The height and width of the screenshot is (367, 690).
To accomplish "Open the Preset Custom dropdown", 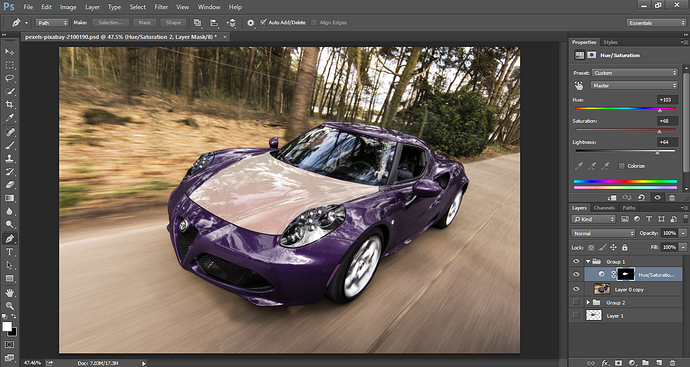I will pyautogui.click(x=634, y=73).
